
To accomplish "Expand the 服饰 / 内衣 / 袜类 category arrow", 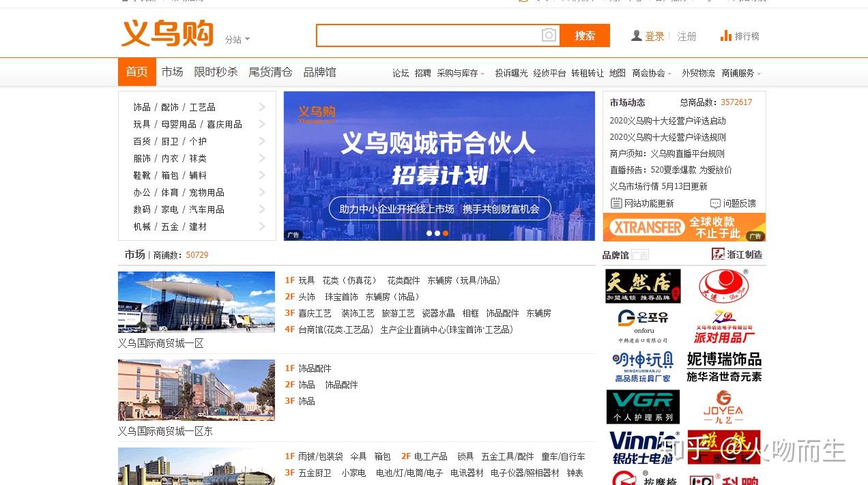I will coord(262,158).
